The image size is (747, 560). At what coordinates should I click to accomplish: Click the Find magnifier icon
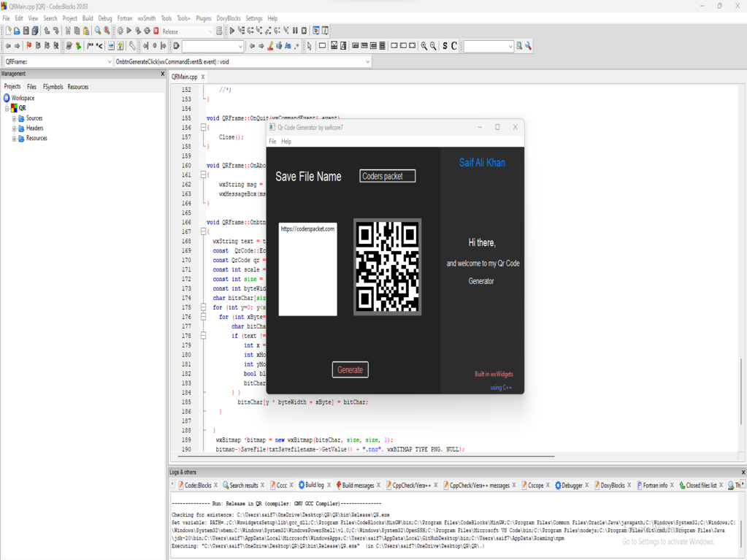coord(98,31)
